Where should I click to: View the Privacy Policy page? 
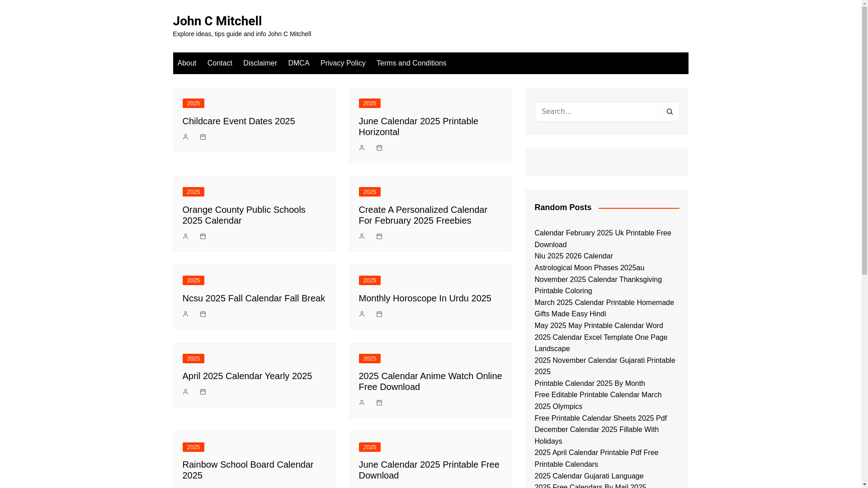[343, 63]
